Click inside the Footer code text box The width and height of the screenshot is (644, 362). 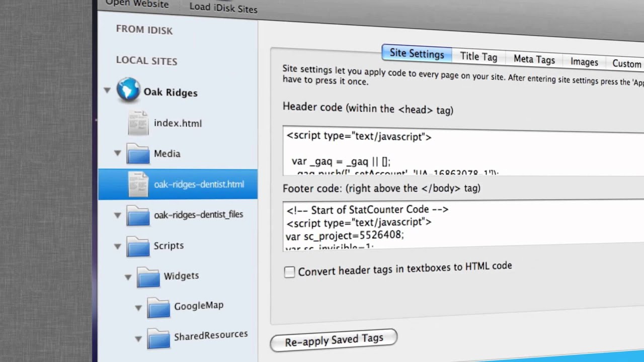tap(463, 226)
